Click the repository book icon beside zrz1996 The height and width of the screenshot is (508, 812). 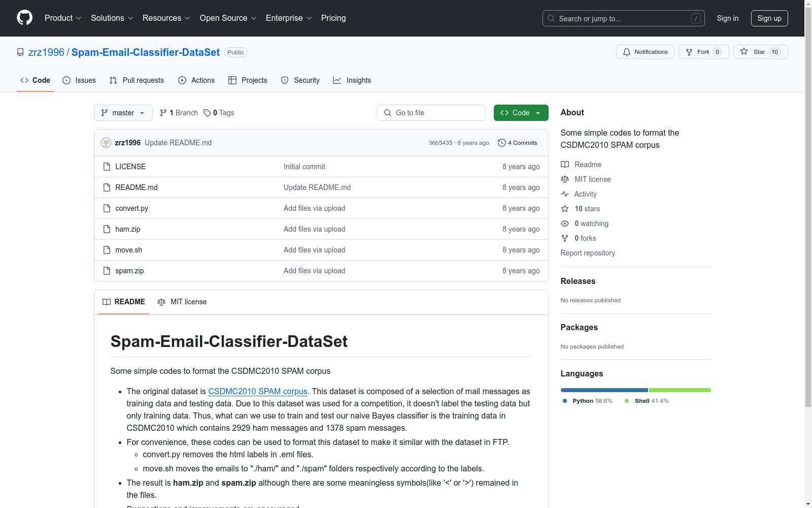point(20,52)
